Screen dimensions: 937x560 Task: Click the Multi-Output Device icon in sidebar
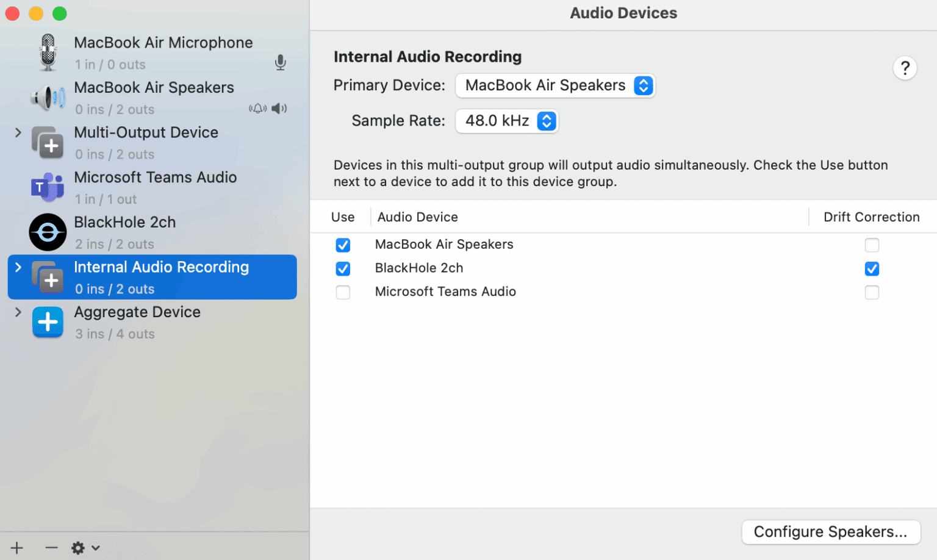tap(48, 142)
